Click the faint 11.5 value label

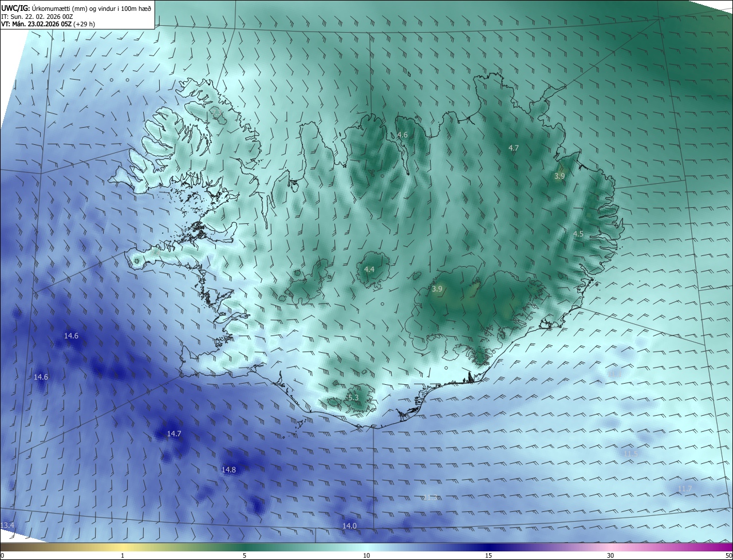[x=631, y=454]
